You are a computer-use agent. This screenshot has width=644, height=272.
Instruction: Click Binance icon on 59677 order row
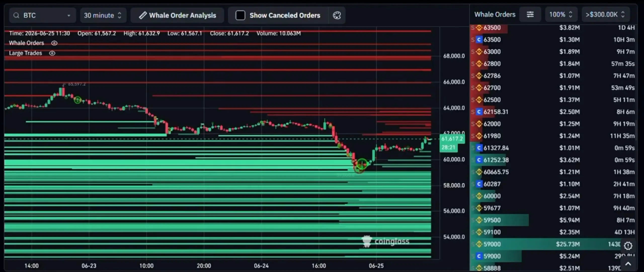pyautogui.click(x=479, y=208)
